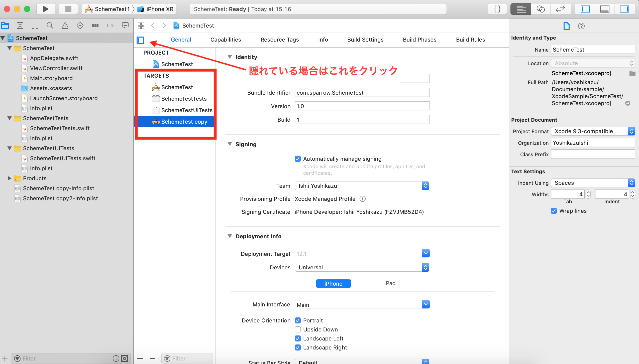
Task: Collapse the Signing section disclosure triangle
Action: tap(230, 144)
